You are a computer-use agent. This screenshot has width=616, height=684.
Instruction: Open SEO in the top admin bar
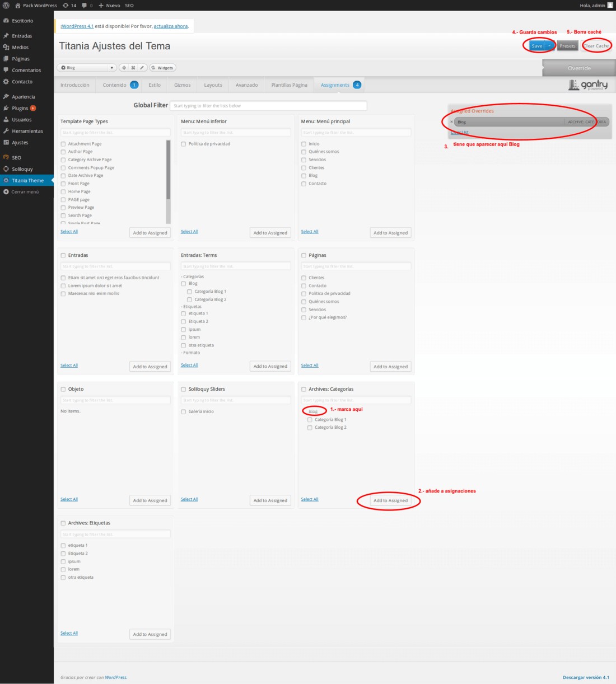129,5
